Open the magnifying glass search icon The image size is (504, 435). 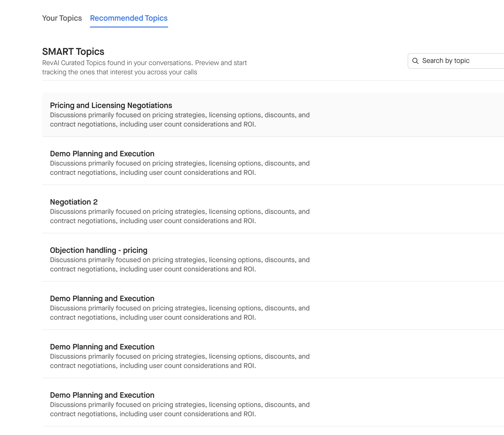(x=416, y=60)
